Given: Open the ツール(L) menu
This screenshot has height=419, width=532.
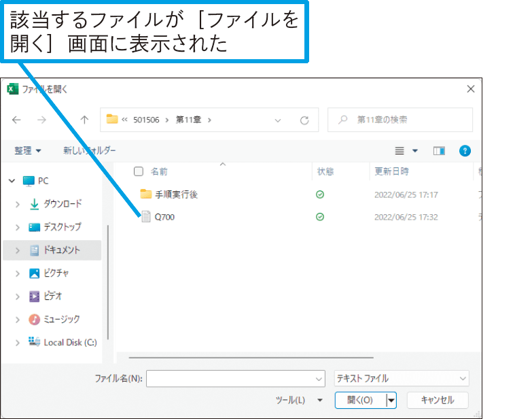Looking at the screenshot, I should (x=299, y=400).
